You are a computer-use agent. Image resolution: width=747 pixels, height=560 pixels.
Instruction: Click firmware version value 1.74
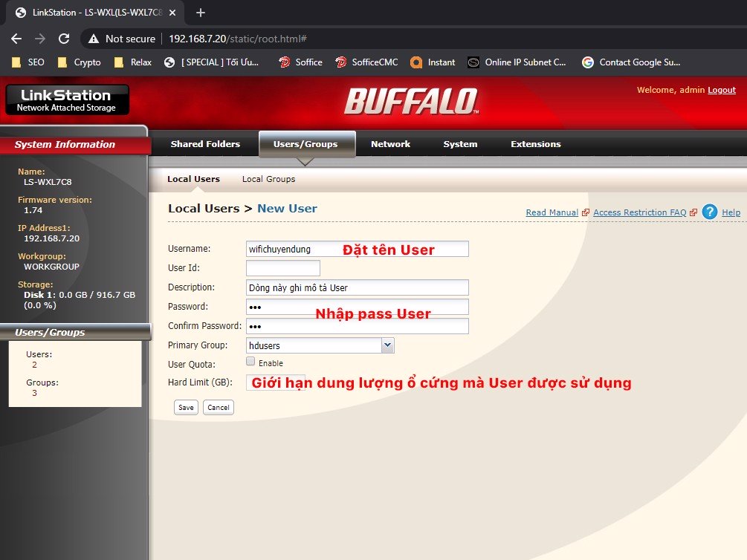[x=33, y=210]
